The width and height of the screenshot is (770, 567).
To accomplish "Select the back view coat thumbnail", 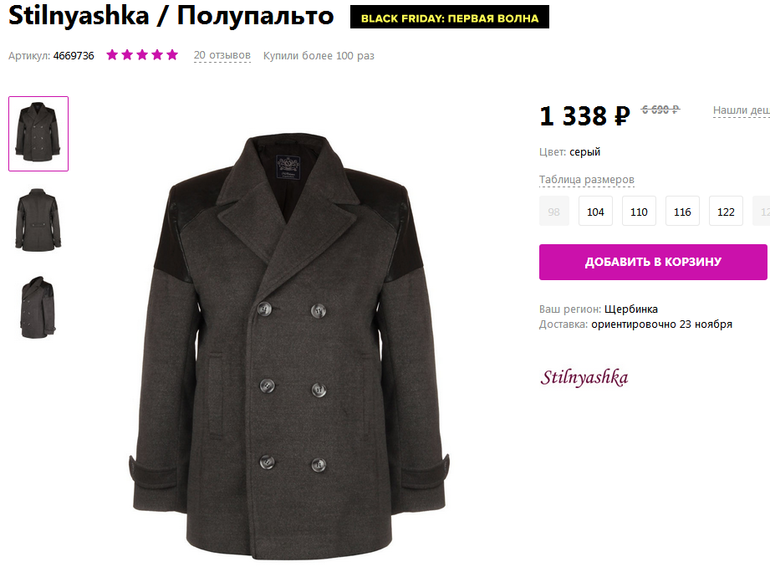I will 38,220.
